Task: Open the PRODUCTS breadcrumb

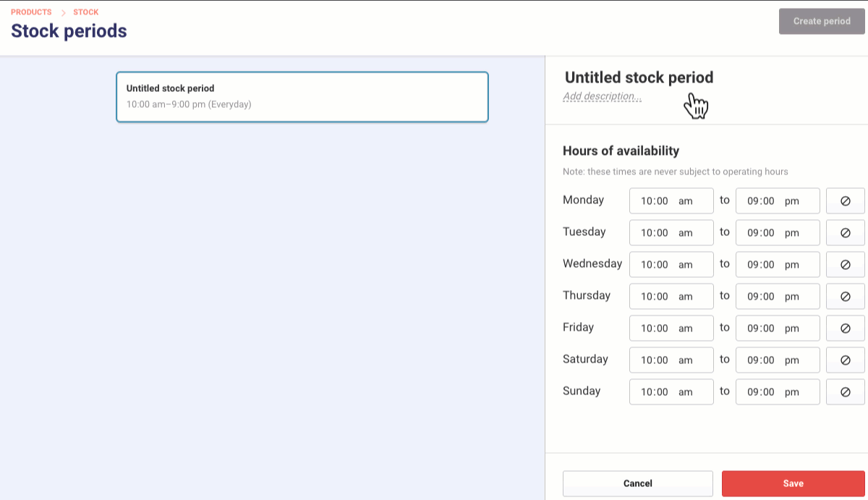Action: 31,12
